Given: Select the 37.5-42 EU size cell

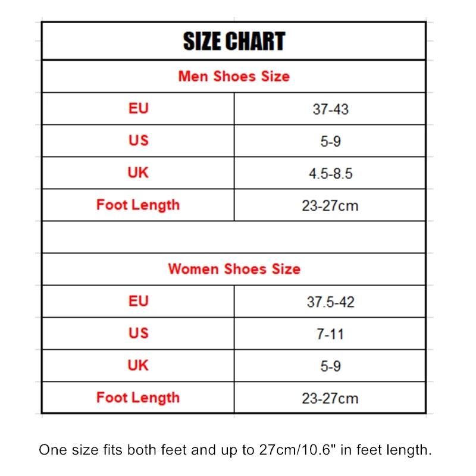Looking at the screenshot, I should pyautogui.click(x=330, y=302).
